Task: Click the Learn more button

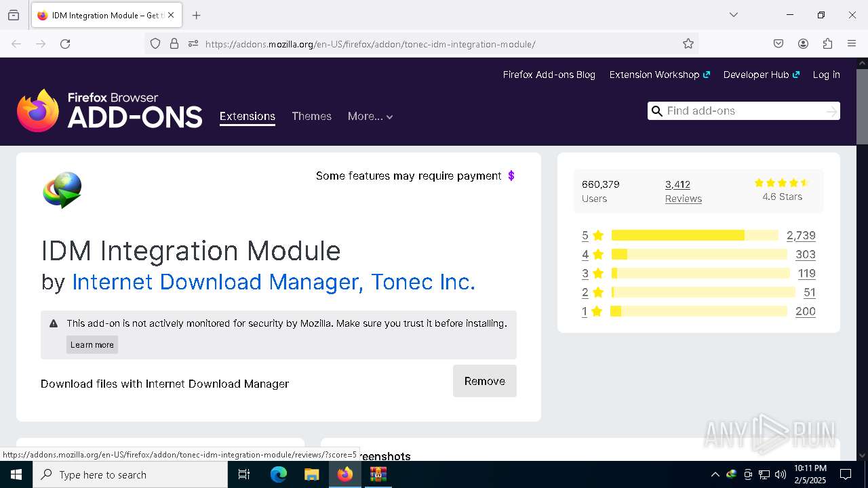Action: pos(92,344)
